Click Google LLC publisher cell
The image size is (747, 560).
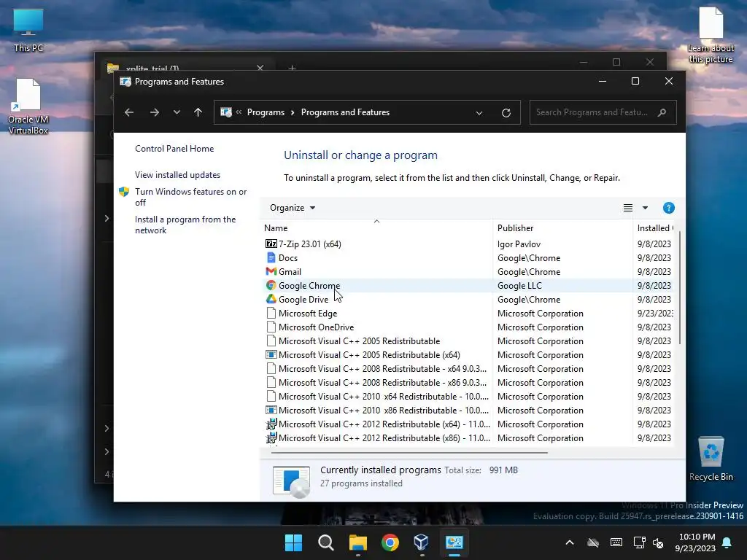(x=519, y=285)
